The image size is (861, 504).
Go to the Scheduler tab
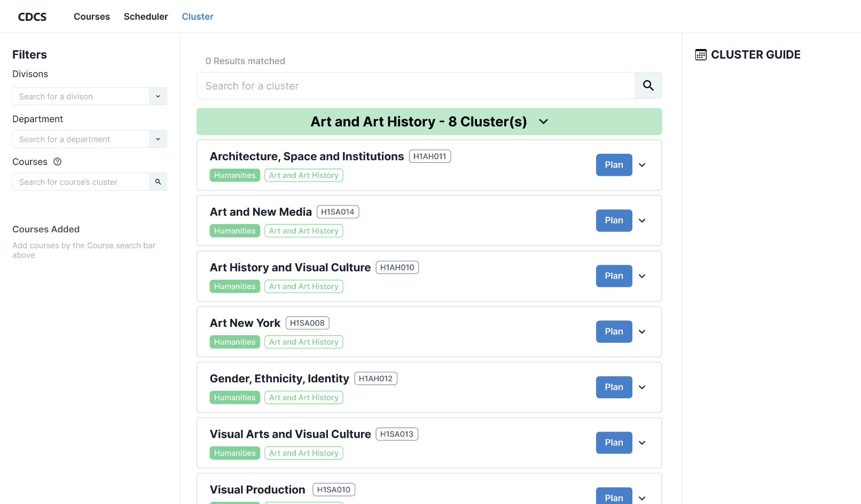[x=146, y=17]
